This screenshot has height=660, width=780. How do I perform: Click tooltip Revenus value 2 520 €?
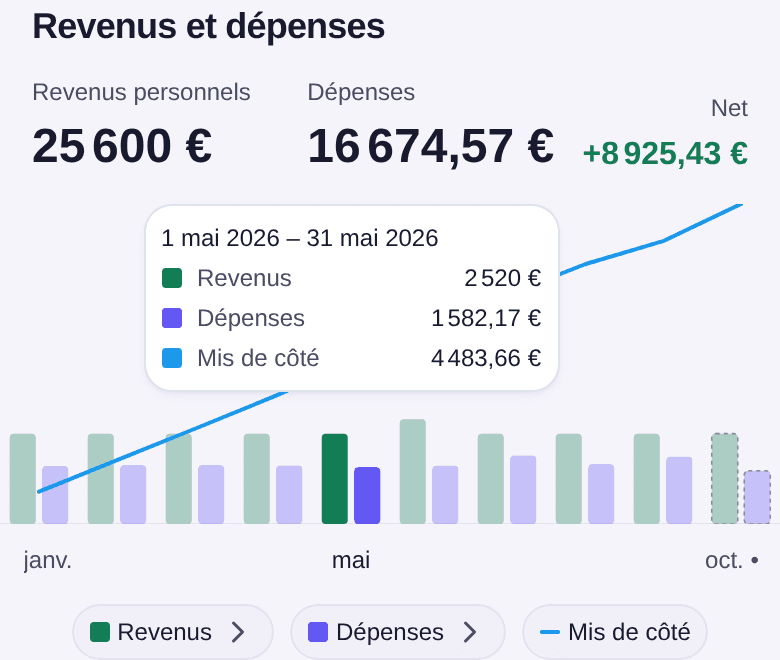point(503,278)
